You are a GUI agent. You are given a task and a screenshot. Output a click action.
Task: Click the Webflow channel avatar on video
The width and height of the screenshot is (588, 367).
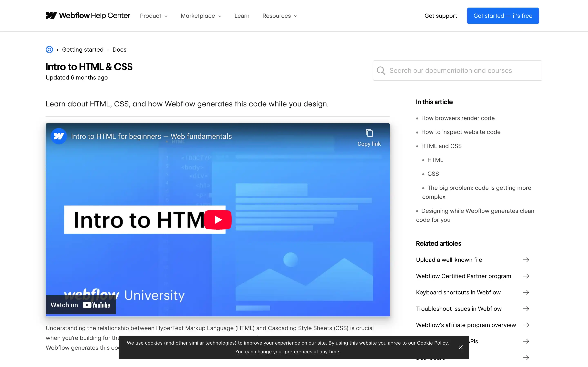point(59,136)
